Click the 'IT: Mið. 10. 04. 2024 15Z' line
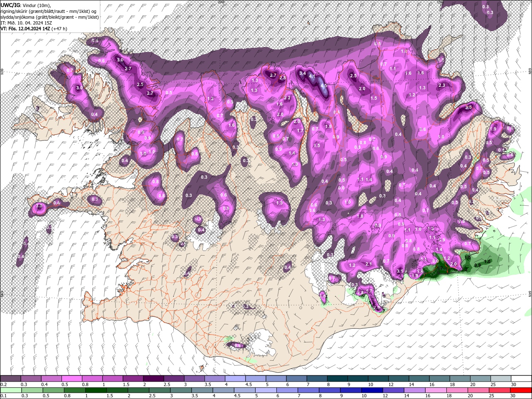The height and width of the screenshot is (399, 532). pyautogui.click(x=26, y=23)
